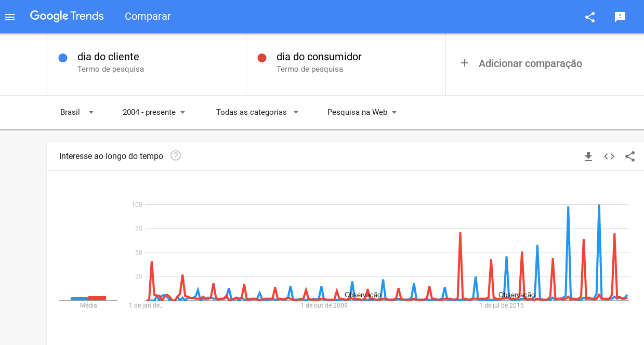Viewport: 644px width, 345px height.
Task: Select the Comparar header item
Action: (x=148, y=16)
